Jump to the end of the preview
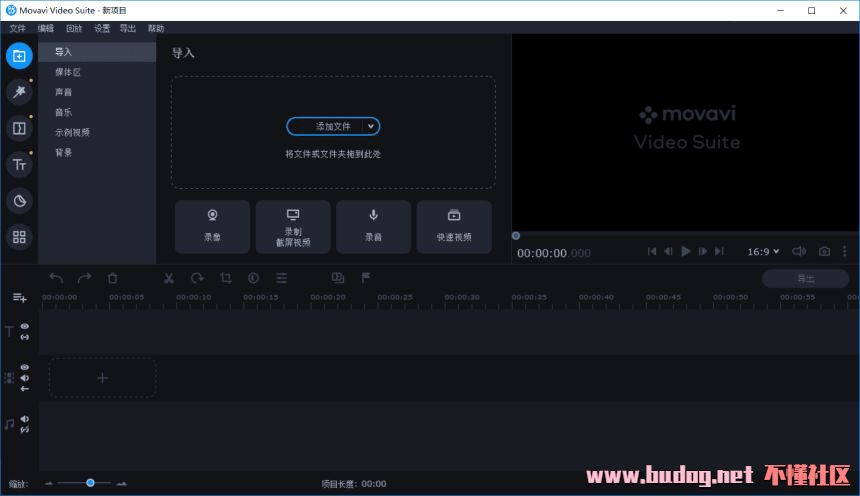The height and width of the screenshot is (496, 860). [x=720, y=251]
